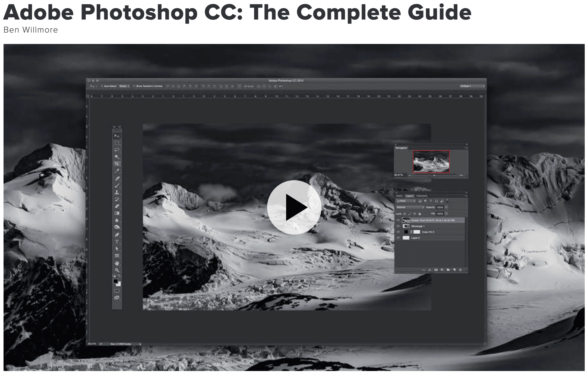Select the Zoom tool in toolbar

coord(117,270)
